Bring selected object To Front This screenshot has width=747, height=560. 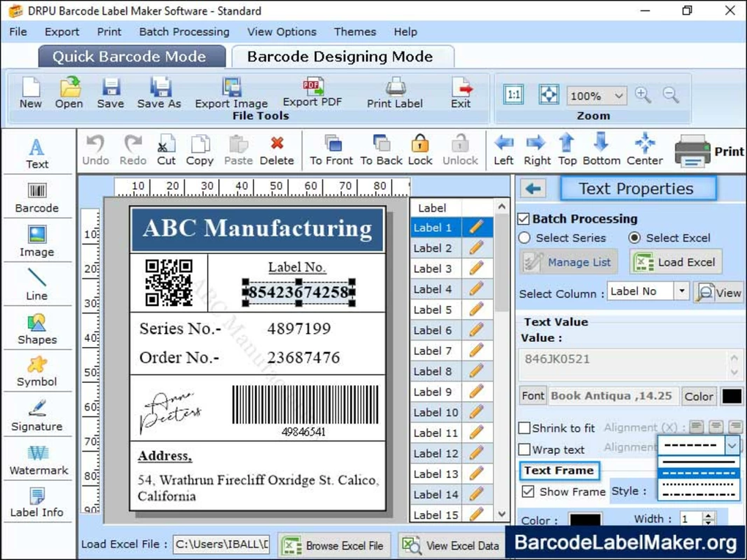tap(330, 149)
